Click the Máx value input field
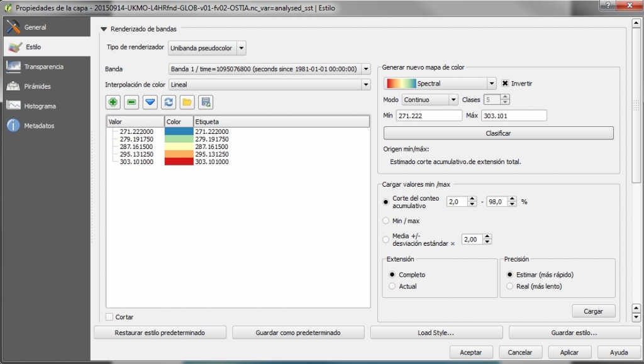644x364 pixels. tap(514, 116)
